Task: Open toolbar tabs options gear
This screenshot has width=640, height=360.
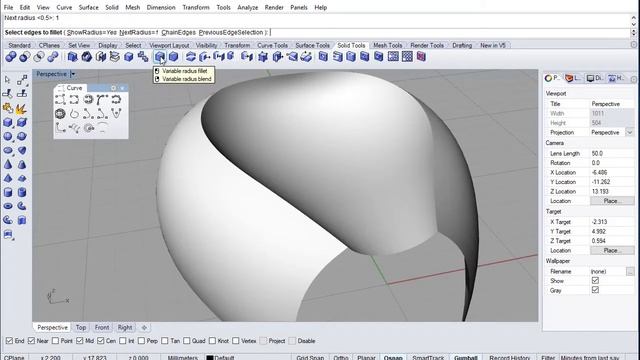Action: click(633, 44)
